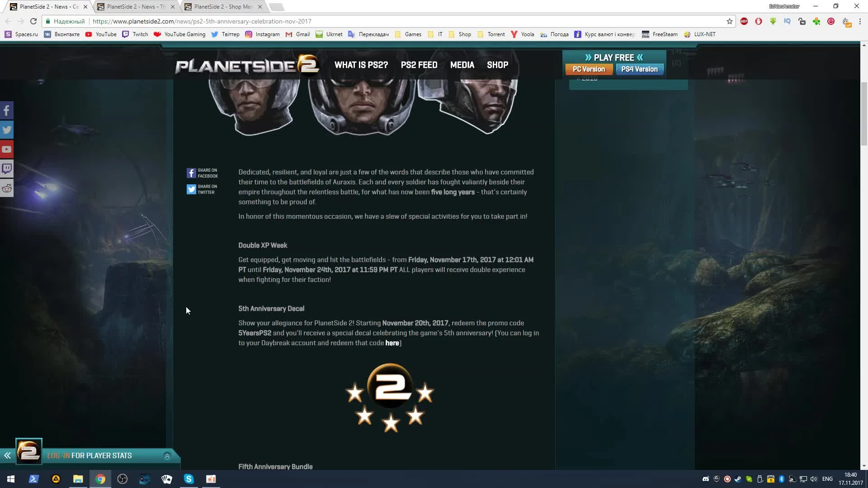Image resolution: width=868 pixels, height=488 pixels.
Task: Open the YouTube icon on the left edge
Action: 7,149
